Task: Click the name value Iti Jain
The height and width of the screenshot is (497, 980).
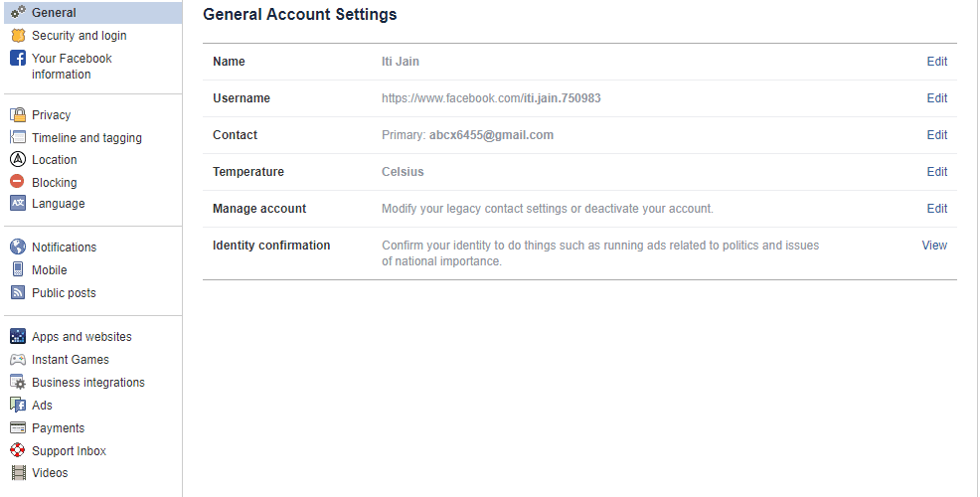Action: click(401, 62)
